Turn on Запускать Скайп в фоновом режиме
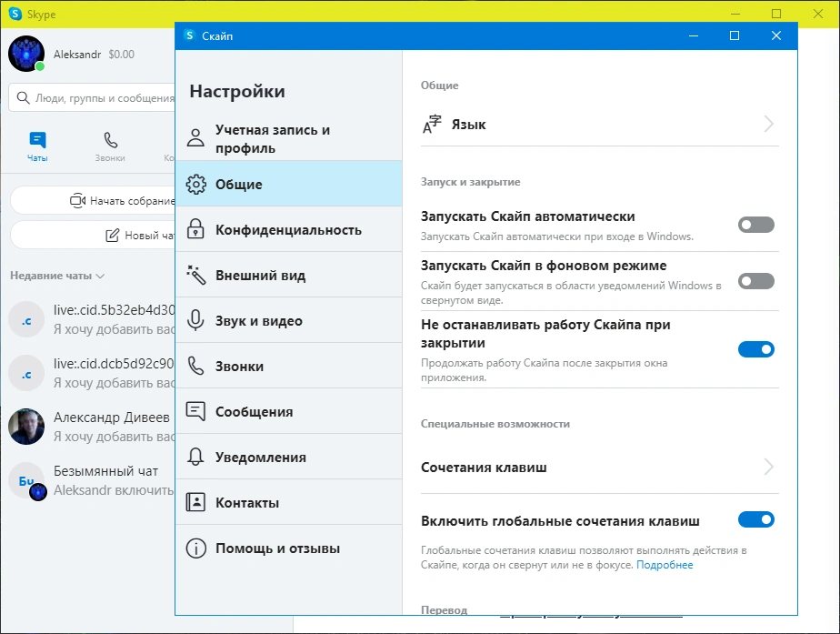Image resolution: width=840 pixels, height=634 pixels. tap(755, 281)
